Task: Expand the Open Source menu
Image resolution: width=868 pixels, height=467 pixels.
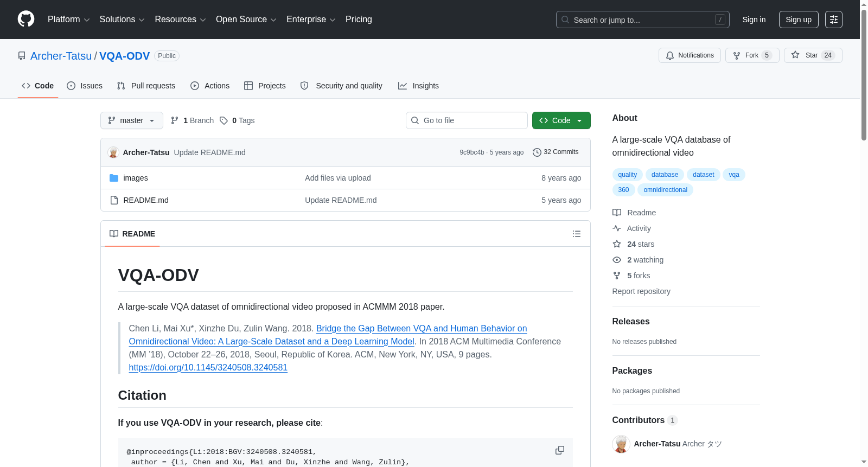Action: point(246,20)
